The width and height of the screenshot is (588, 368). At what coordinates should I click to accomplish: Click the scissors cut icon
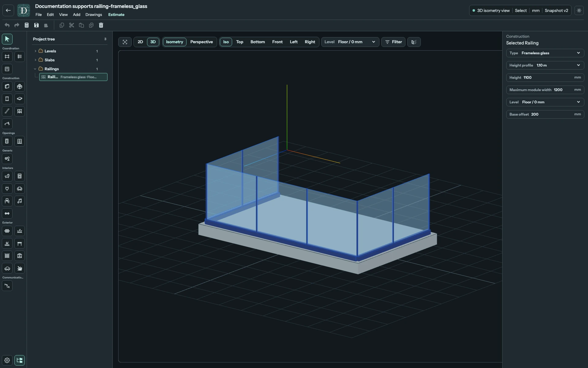[72, 25]
